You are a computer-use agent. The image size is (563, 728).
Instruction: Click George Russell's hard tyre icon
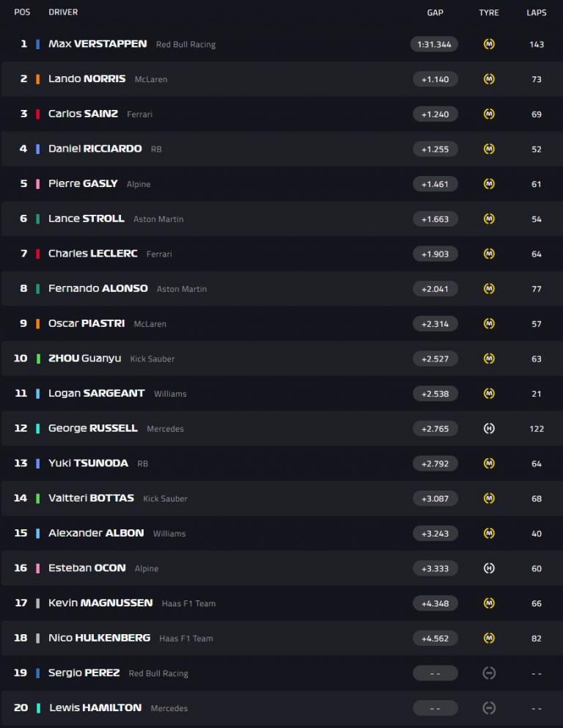point(489,428)
